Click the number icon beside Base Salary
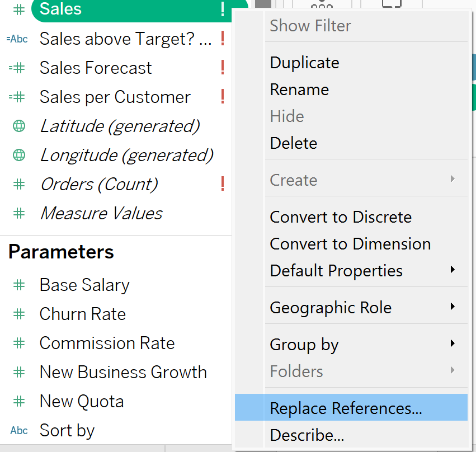Viewport: 476px width, 452px height. 19,285
